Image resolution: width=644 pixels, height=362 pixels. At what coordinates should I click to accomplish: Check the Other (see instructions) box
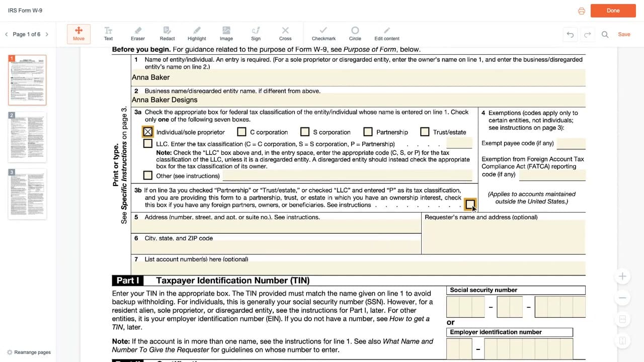click(x=147, y=175)
